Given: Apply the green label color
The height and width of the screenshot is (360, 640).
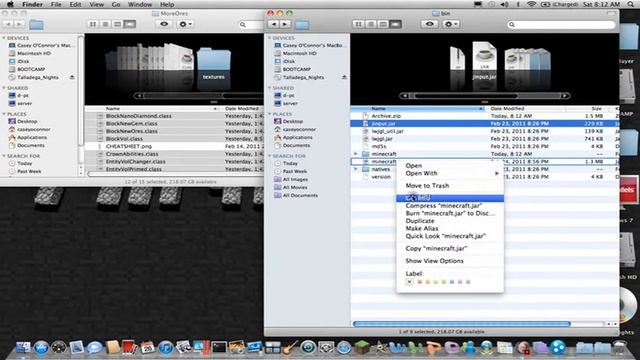Looking at the screenshot, I should 444,282.
